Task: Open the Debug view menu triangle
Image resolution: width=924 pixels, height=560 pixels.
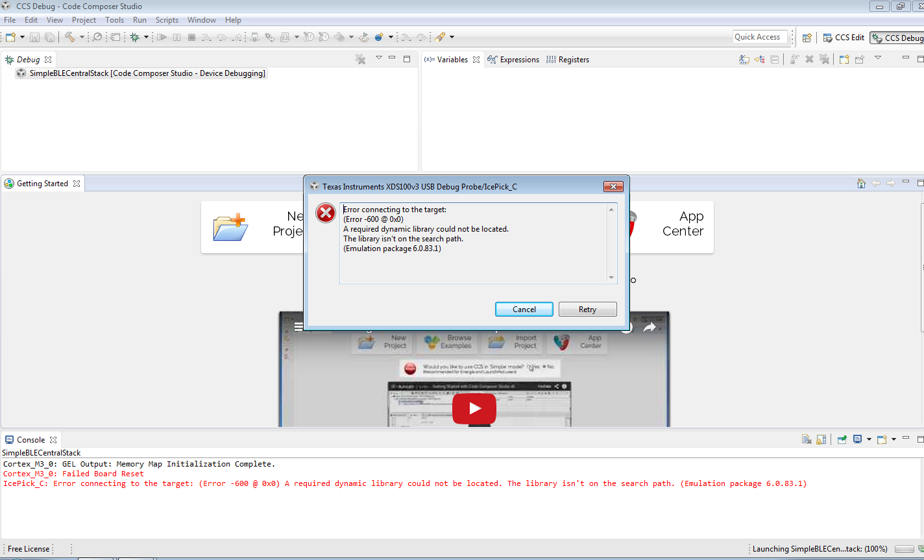Action: coord(379,58)
